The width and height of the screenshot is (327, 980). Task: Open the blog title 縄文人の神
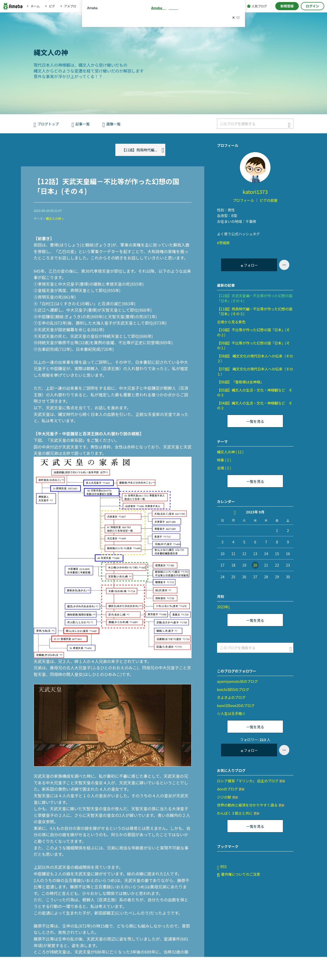click(51, 52)
